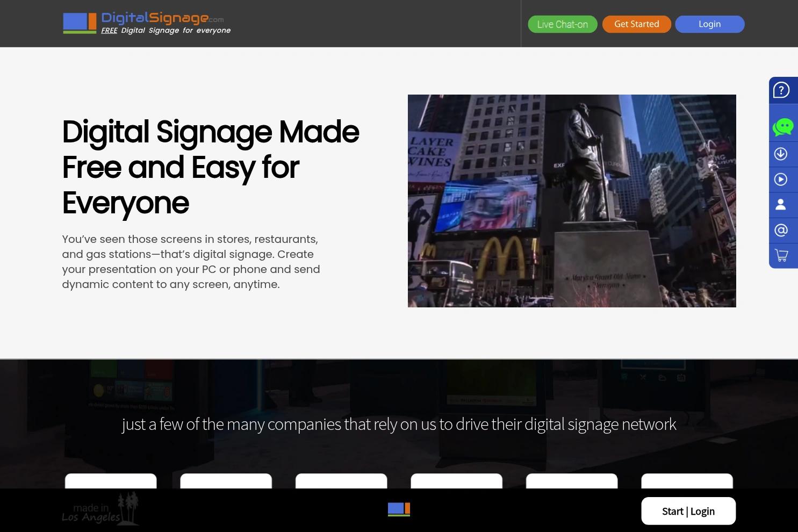Click the Digital Signage Made Free and Easy heading
798x532 pixels.
pyautogui.click(x=211, y=167)
